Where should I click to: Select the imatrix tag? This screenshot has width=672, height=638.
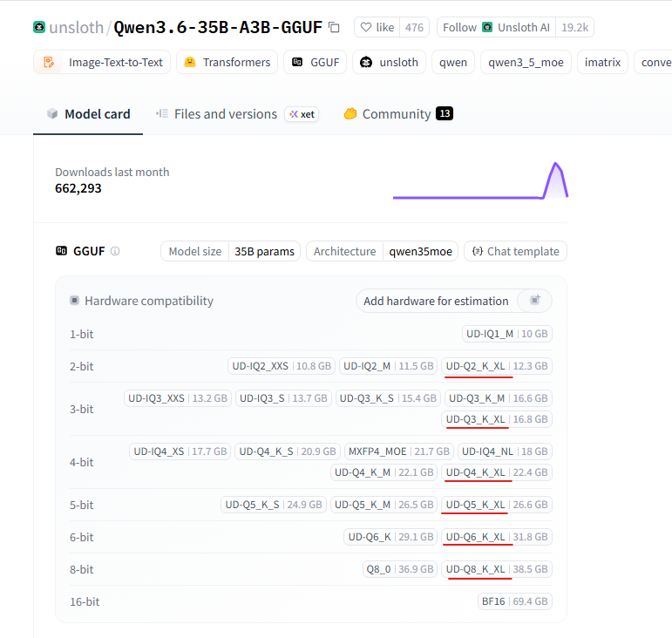(x=602, y=63)
